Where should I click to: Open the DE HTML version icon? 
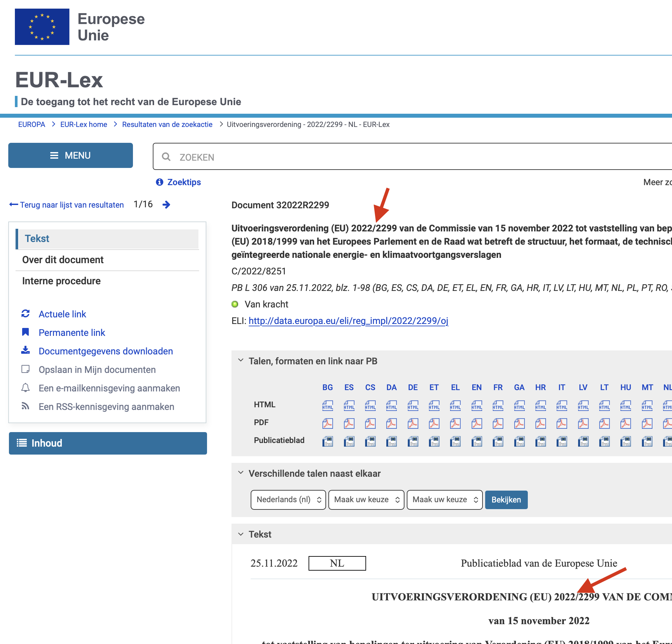coord(413,406)
